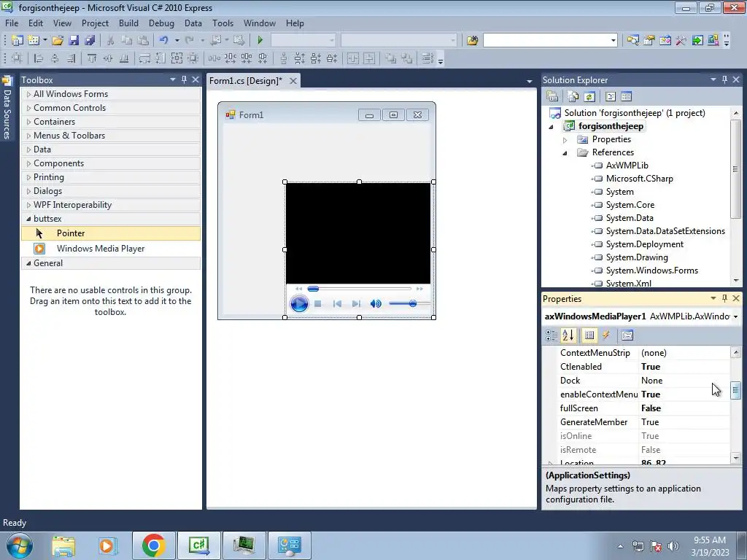Screen dimensions: 747x560
Task: Click the Start Page green arrow icon
Action: 697,41
